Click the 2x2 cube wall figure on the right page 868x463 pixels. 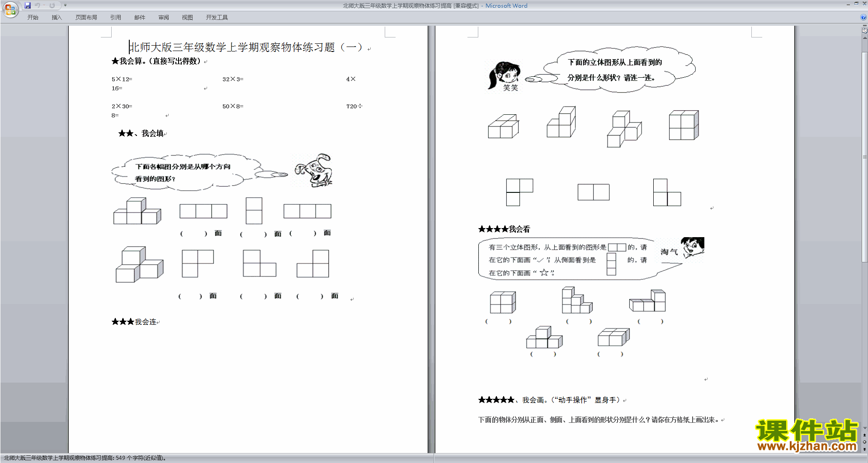tap(684, 125)
